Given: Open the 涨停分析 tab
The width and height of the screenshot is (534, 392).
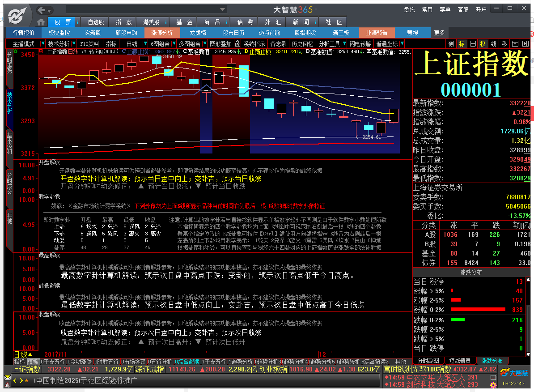Looking at the screenshot, I should pyautogui.click(x=162, y=33).
